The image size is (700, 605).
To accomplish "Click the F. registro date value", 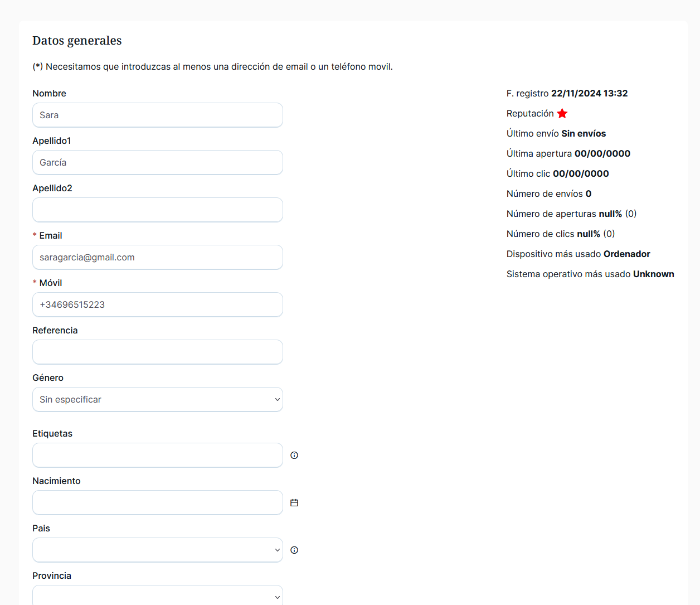I will tap(589, 94).
